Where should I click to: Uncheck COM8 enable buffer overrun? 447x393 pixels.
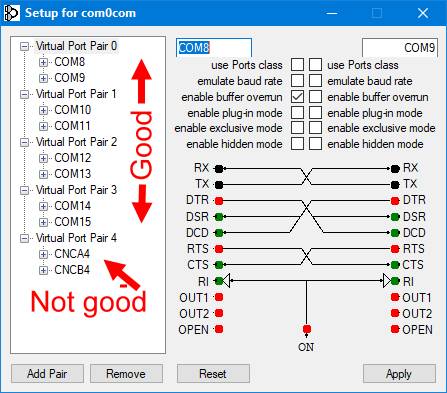coord(297,97)
